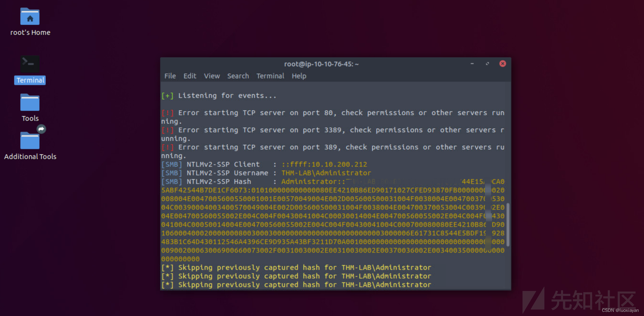Click the client IP ::ffff:10.10.200.212

coord(324,164)
